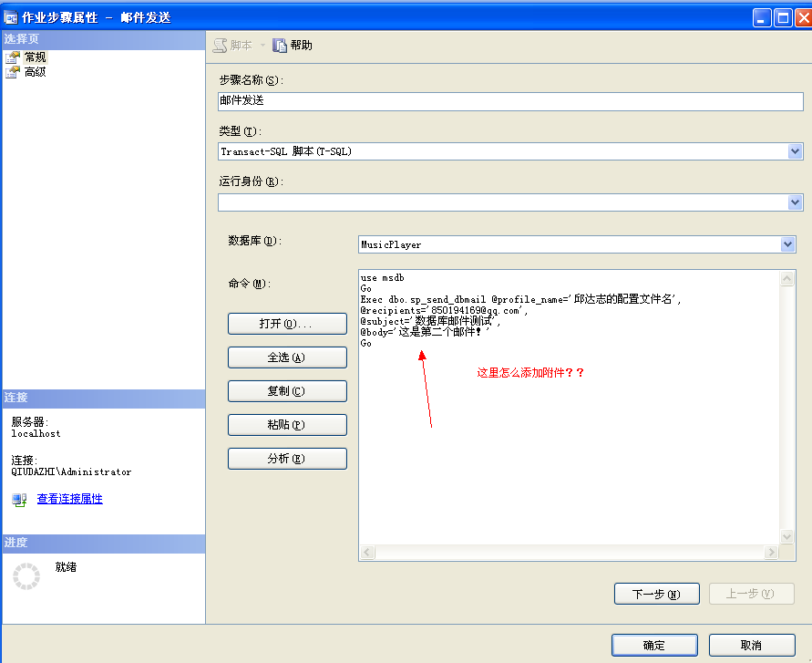Open the empty 运行身份 dropdown
Screen dimensions: 812x663
tap(796, 202)
